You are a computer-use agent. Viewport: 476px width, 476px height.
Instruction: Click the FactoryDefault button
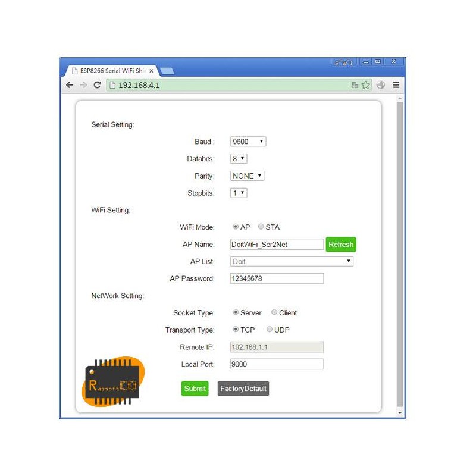(x=243, y=389)
